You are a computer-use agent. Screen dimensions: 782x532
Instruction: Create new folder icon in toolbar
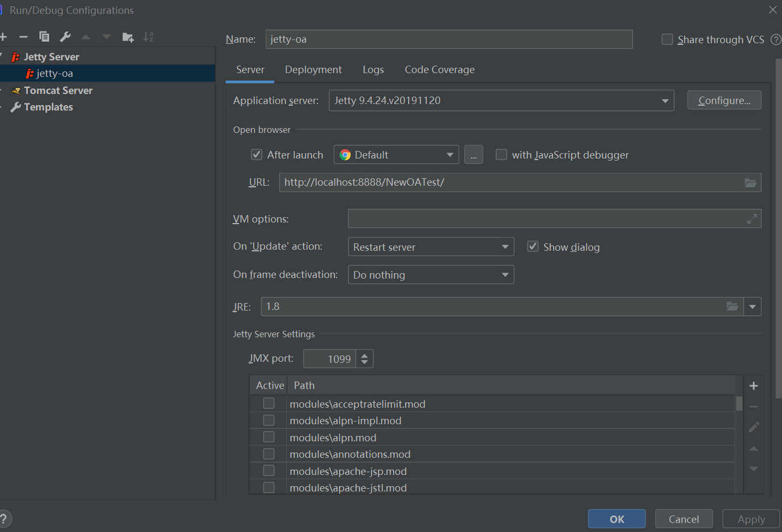(x=127, y=37)
